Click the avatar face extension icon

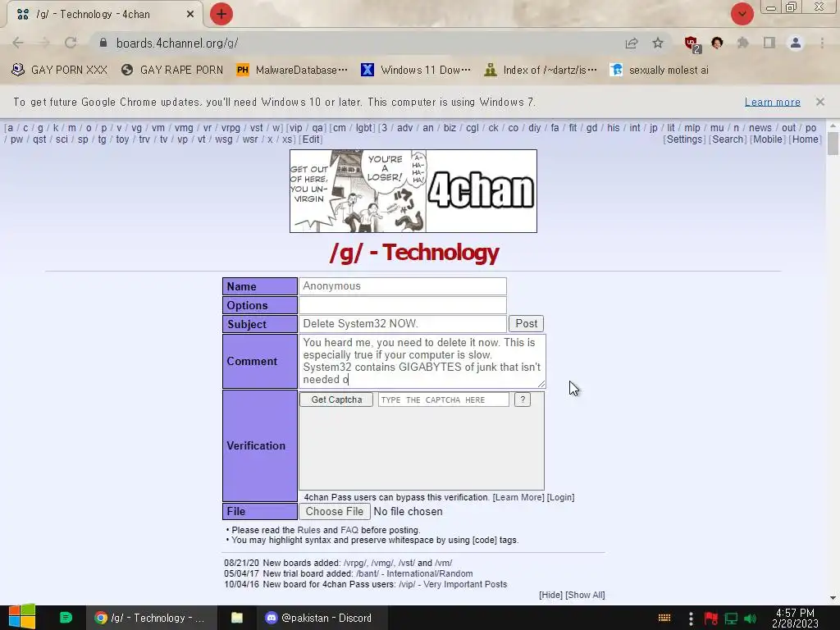pyautogui.click(x=717, y=43)
